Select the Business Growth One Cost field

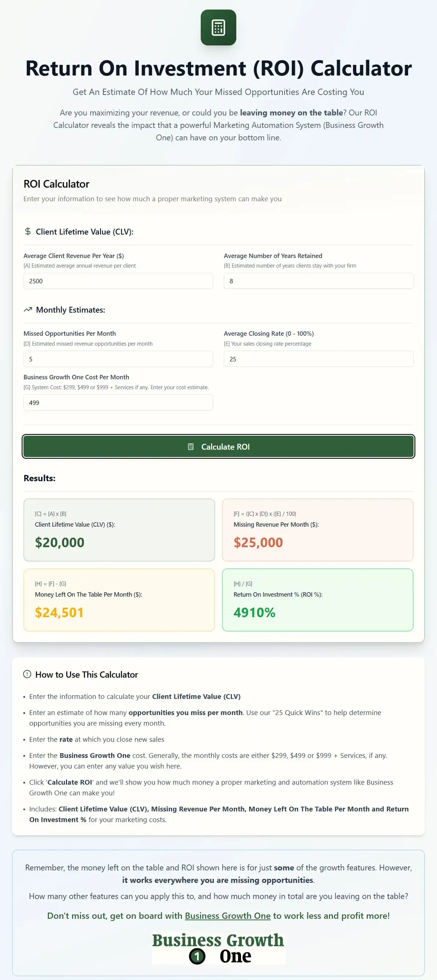(118, 402)
